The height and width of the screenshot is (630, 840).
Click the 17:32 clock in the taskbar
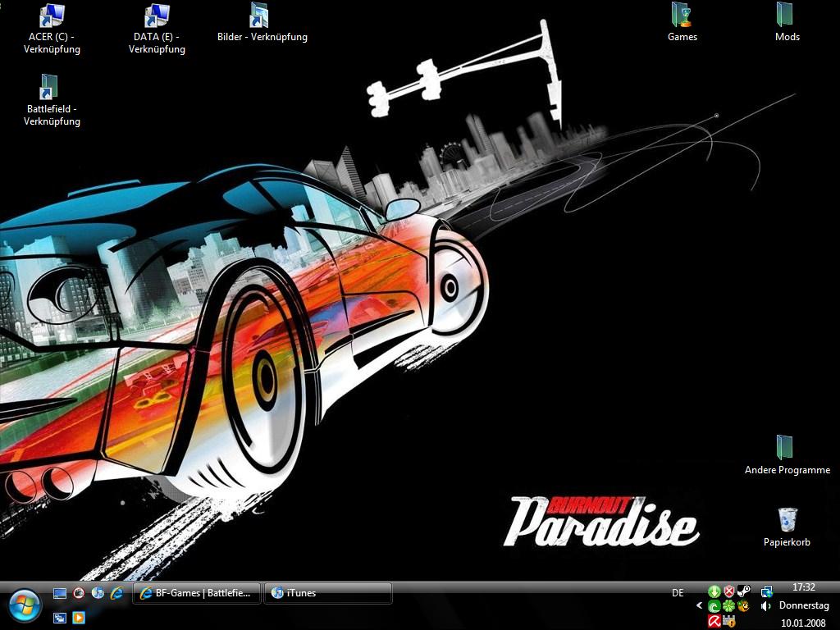tap(804, 587)
